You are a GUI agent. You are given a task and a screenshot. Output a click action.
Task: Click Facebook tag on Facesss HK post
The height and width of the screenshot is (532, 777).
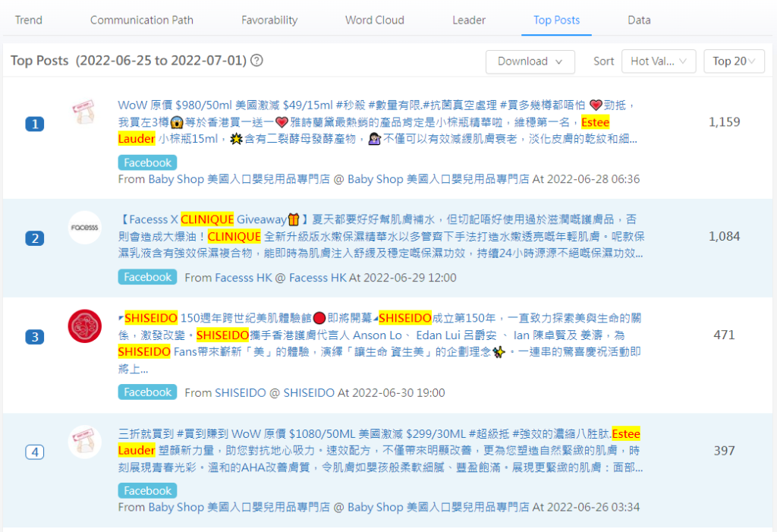147,277
